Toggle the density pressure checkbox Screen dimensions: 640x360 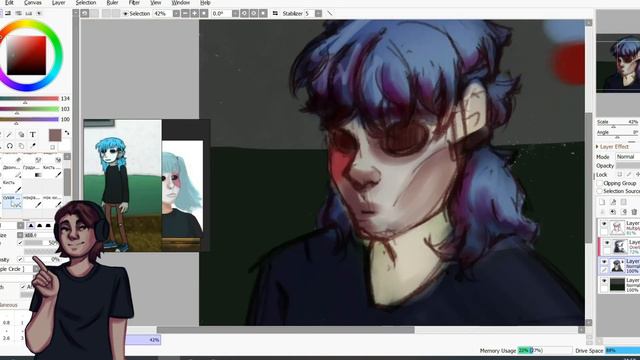click(20, 259)
